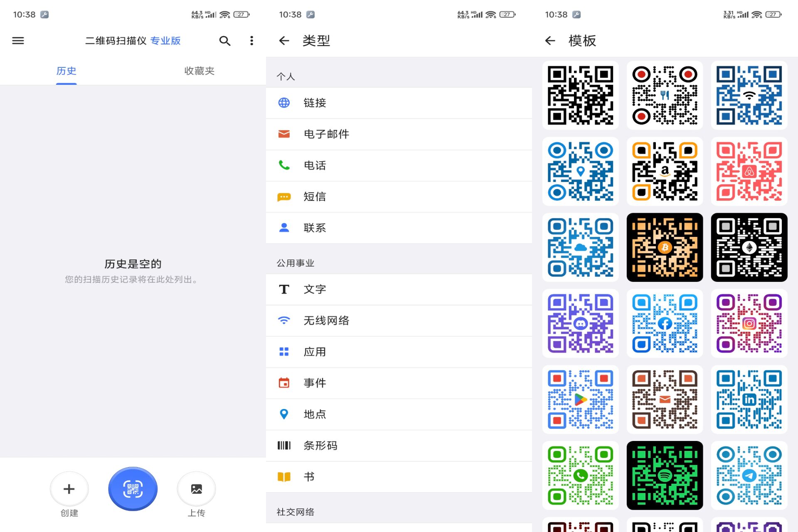Pick the orange Bitcoin QR template
This screenshot has height=532, width=798.
[665, 247]
